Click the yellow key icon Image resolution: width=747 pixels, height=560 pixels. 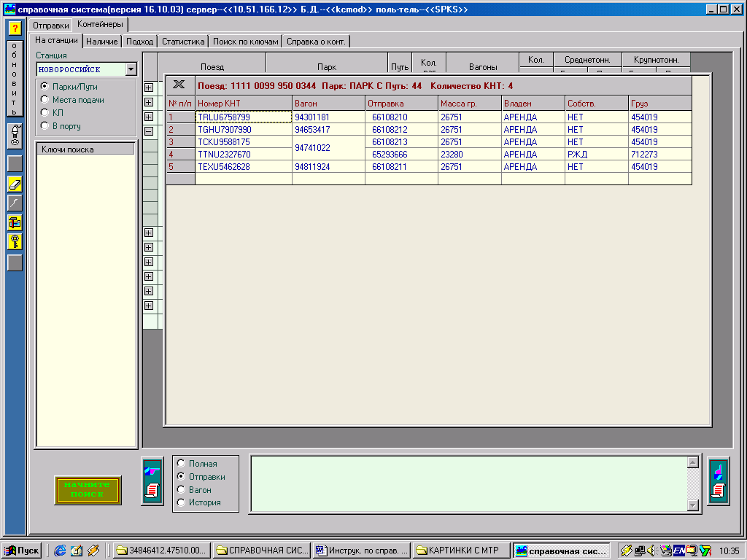(x=15, y=241)
